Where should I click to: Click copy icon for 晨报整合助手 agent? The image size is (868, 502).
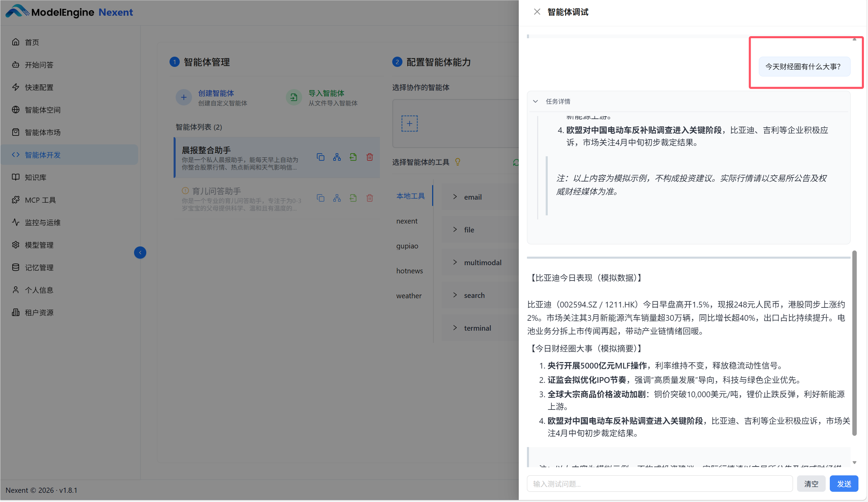point(320,157)
